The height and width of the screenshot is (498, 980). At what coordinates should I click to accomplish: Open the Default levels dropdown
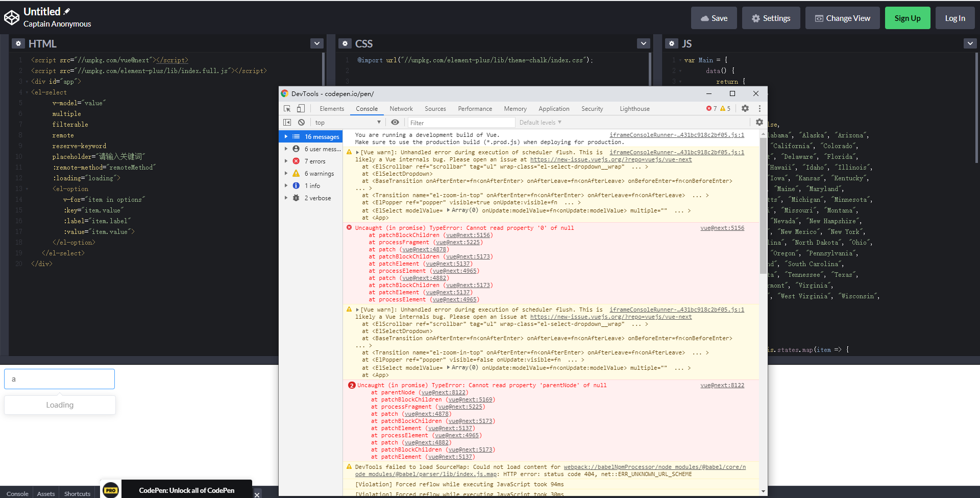point(541,123)
